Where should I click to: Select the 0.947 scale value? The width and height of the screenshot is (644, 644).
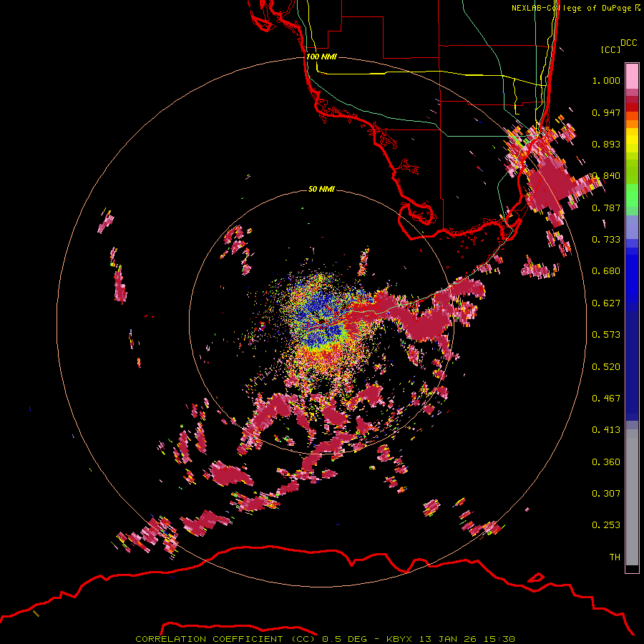tap(606, 112)
